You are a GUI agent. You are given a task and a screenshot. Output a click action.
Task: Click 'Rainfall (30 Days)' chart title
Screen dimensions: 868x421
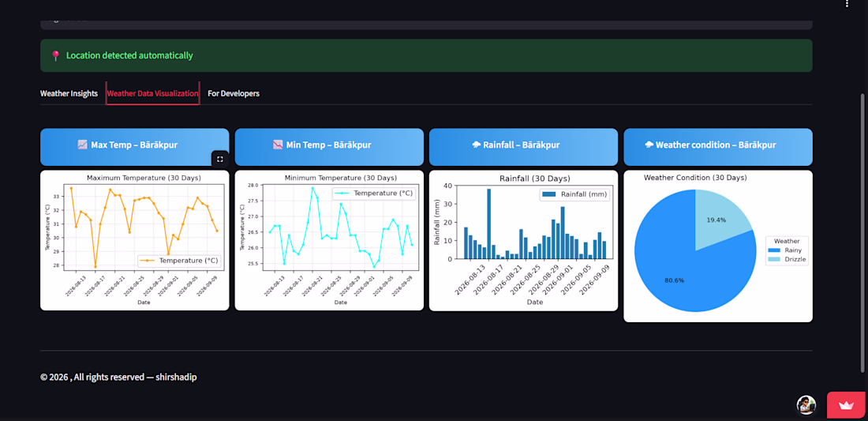(535, 179)
